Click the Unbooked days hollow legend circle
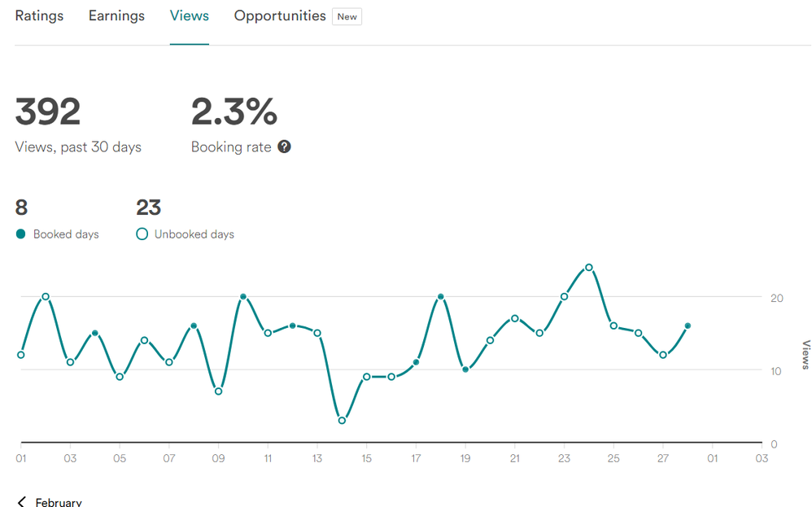812x507 pixels. coord(142,234)
